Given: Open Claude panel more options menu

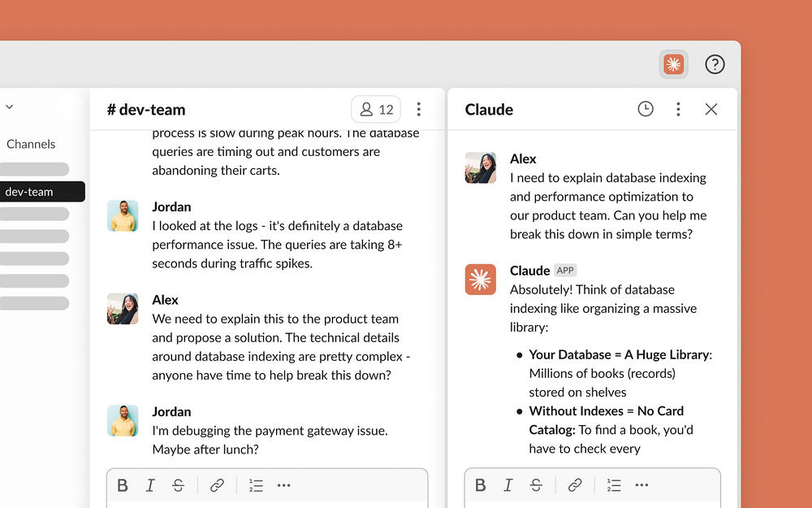Looking at the screenshot, I should pos(678,109).
